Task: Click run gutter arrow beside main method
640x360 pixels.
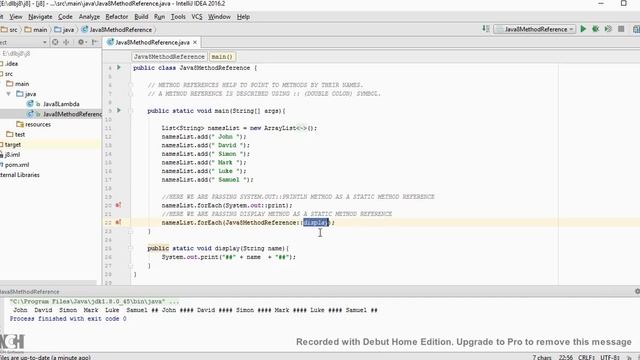Action: coord(119,110)
